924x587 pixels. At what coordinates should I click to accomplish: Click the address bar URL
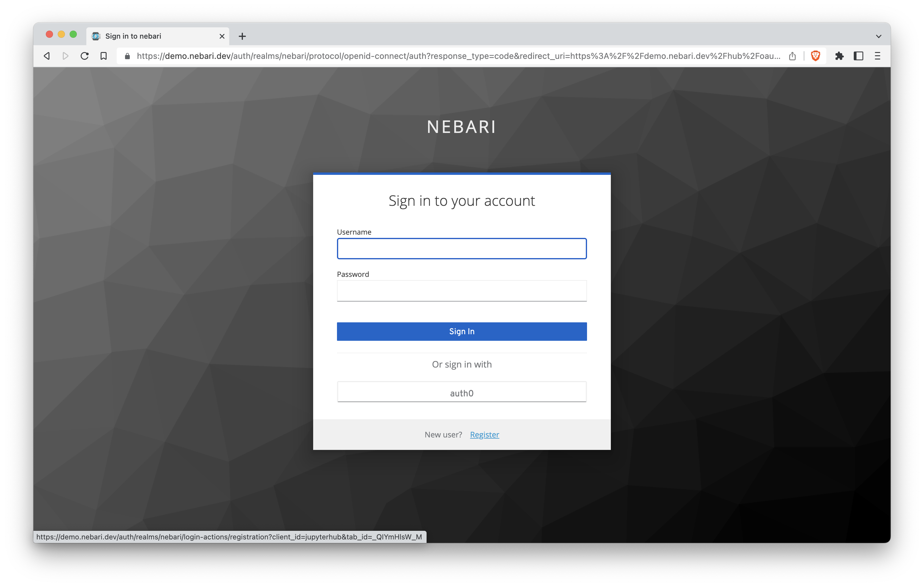457,56
